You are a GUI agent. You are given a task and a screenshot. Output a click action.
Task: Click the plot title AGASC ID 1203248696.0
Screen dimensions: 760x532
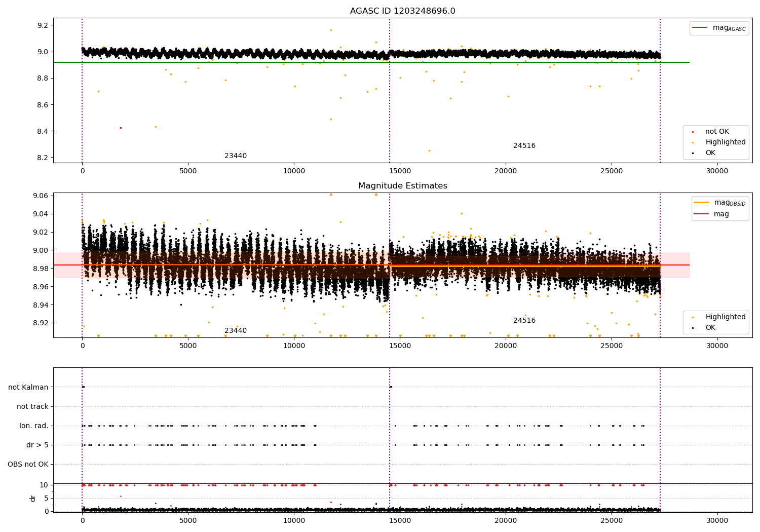coord(402,11)
